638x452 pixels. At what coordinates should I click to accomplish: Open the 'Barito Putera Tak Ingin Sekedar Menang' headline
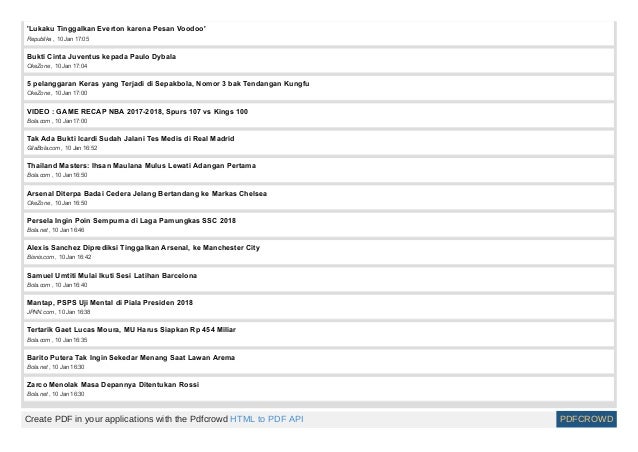click(x=131, y=358)
